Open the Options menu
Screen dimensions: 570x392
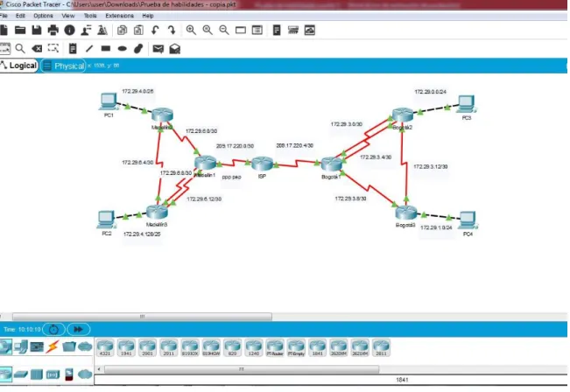point(43,16)
